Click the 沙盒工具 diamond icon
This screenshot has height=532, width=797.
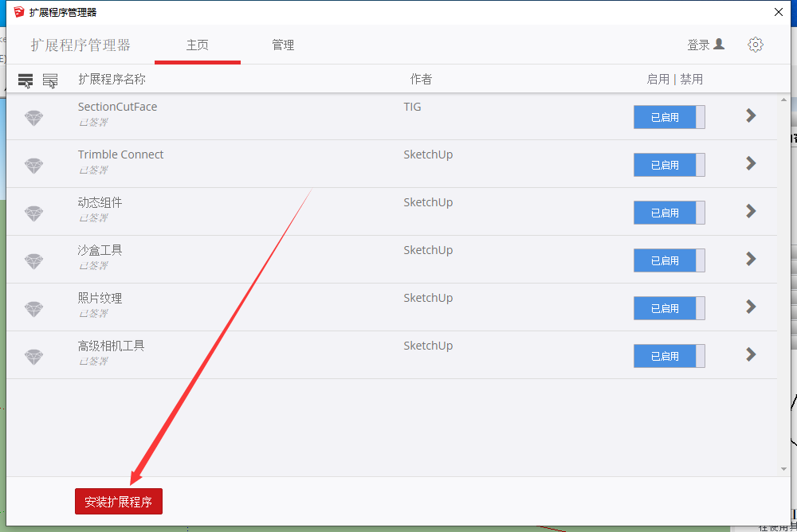[34, 261]
